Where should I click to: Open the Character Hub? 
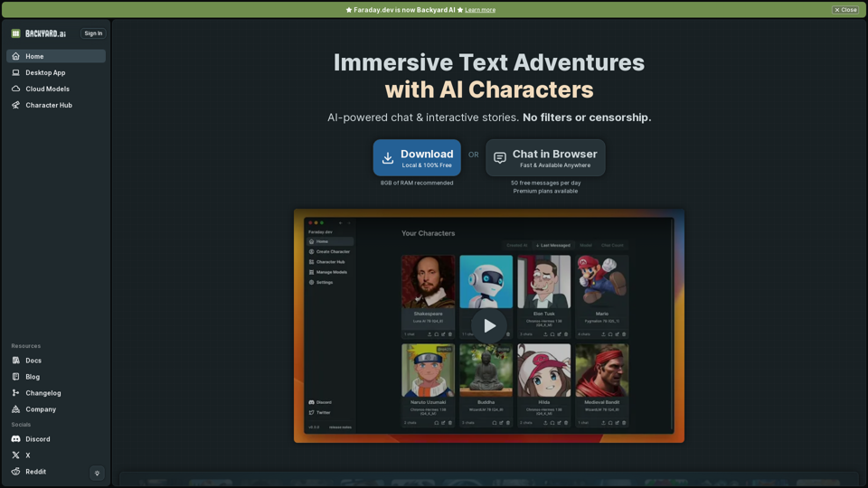pyautogui.click(x=56, y=105)
